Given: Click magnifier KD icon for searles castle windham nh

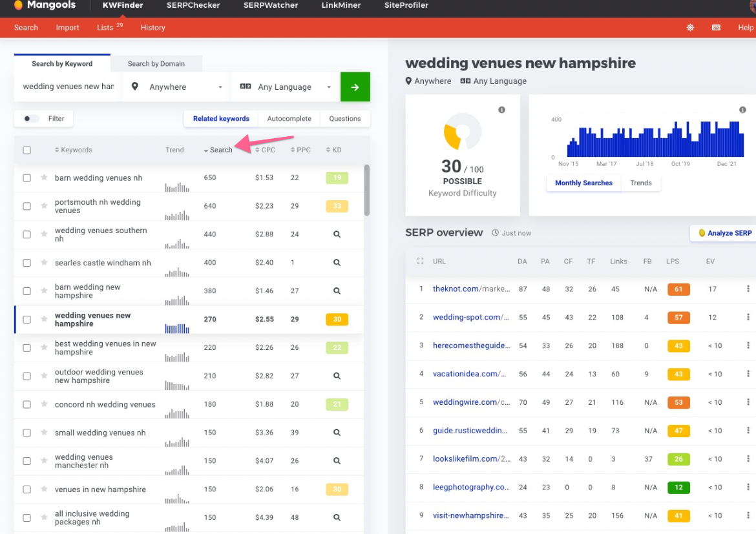Looking at the screenshot, I should (x=337, y=263).
